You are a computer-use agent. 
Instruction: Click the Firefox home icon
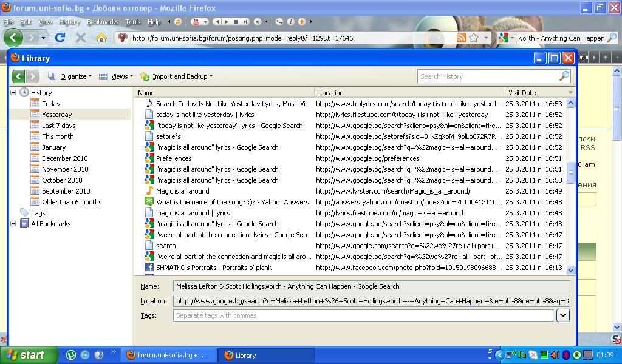(x=101, y=38)
